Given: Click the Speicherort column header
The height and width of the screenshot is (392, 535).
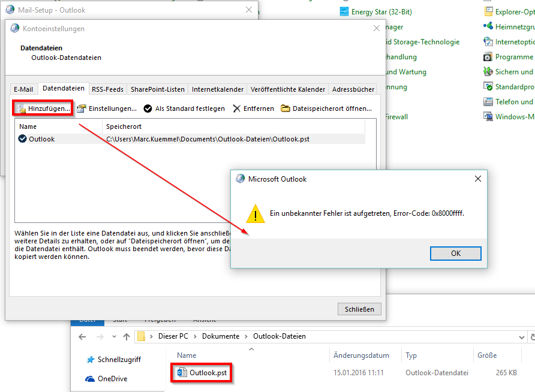Looking at the screenshot, I should coord(234,126).
